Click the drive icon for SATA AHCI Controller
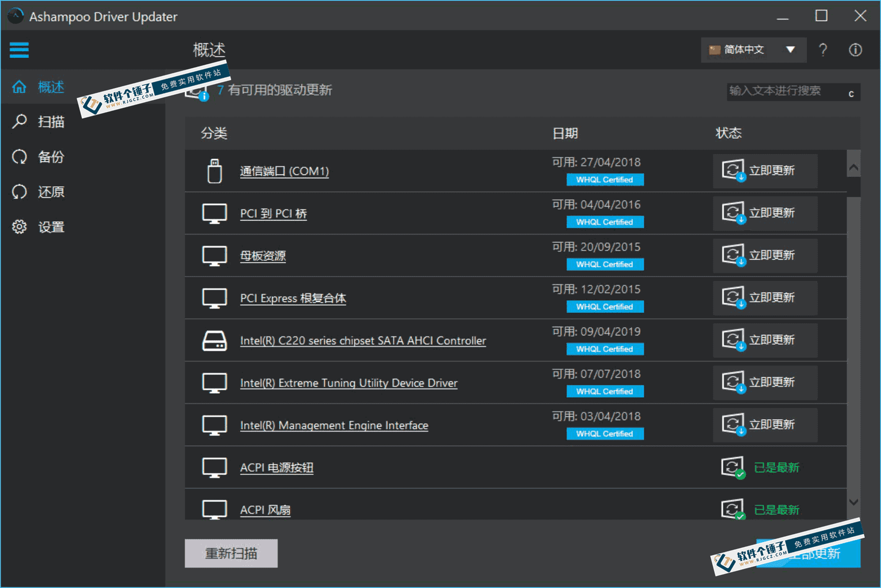The height and width of the screenshot is (588, 881). 215,341
